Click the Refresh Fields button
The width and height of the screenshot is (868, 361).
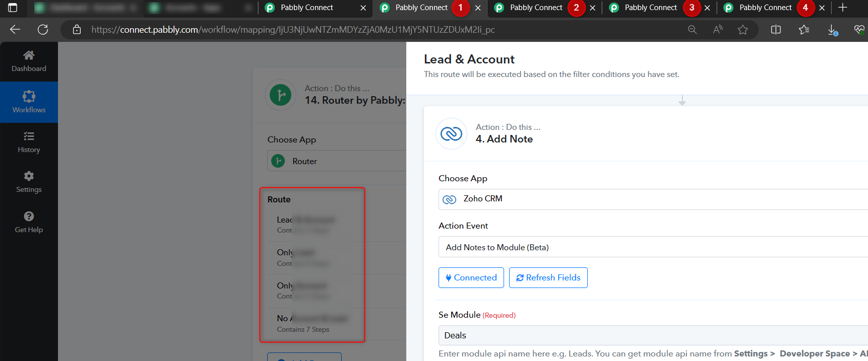(548, 277)
